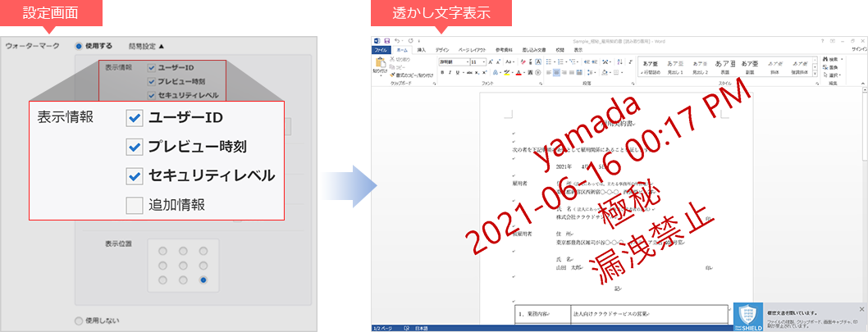Viewport: 868px width, 332px height.
Task: Close the SHIELD notification with the X
Action: point(861,309)
